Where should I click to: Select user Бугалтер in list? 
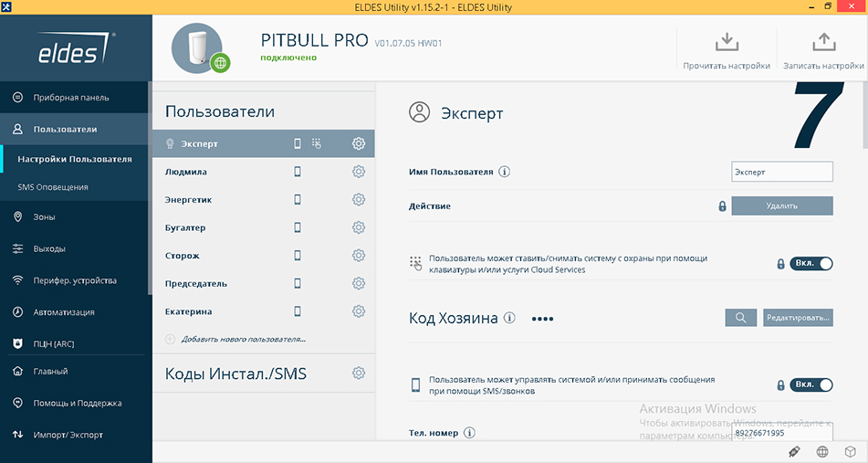[263, 227]
